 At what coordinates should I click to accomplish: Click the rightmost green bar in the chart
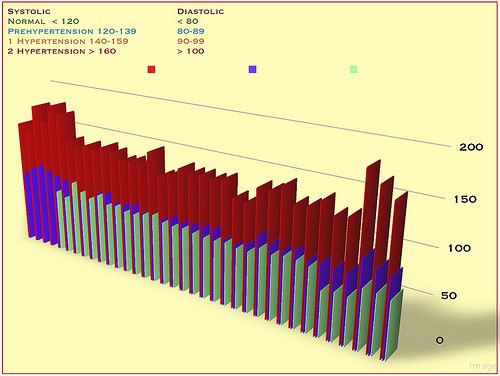[395, 325]
